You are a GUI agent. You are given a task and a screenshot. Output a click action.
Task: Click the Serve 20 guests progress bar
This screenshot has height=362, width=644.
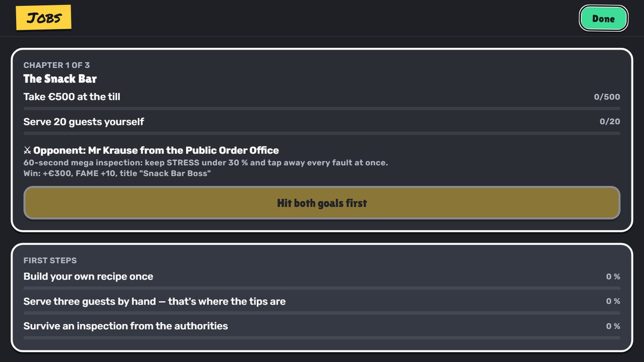(x=322, y=133)
